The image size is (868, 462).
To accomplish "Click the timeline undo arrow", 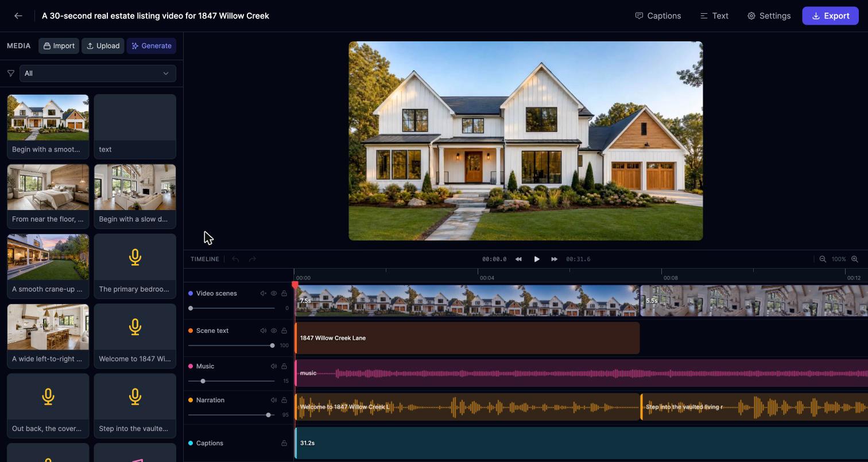I will tap(235, 259).
